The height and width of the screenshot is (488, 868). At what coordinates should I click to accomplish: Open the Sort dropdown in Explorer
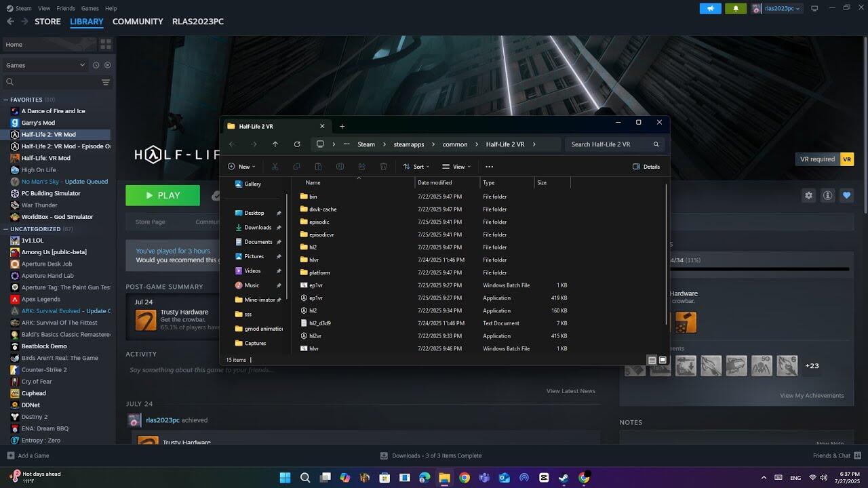(x=416, y=167)
